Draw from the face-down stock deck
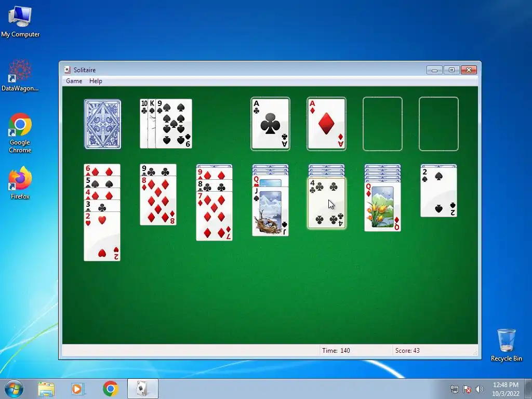 (102, 124)
